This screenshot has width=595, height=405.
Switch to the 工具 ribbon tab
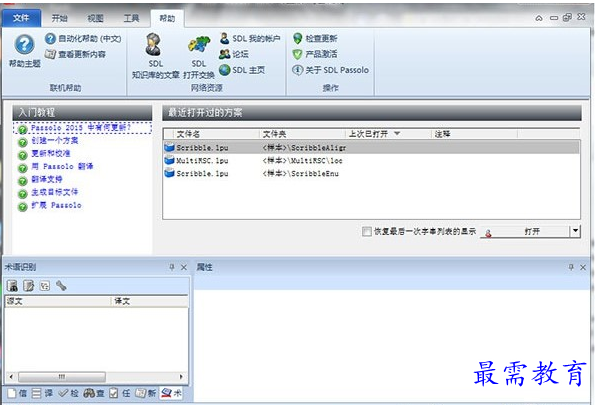pyautogui.click(x=131, y=18)
